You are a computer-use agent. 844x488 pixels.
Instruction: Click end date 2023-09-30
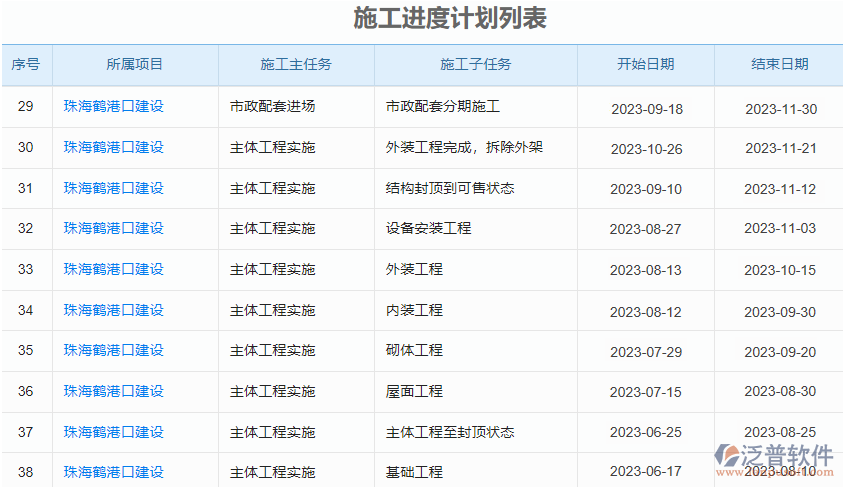780,312
